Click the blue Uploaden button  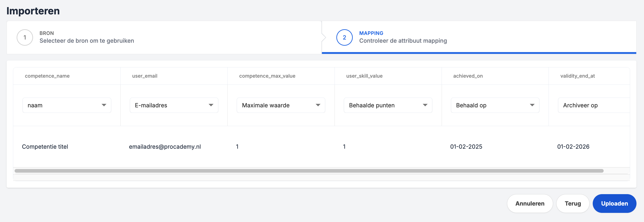[x=614, y=203]
